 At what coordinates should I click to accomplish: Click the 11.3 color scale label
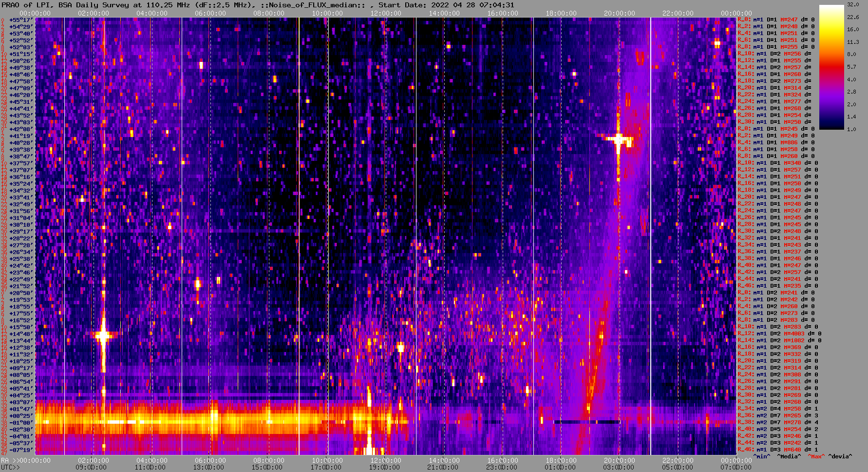853,42
